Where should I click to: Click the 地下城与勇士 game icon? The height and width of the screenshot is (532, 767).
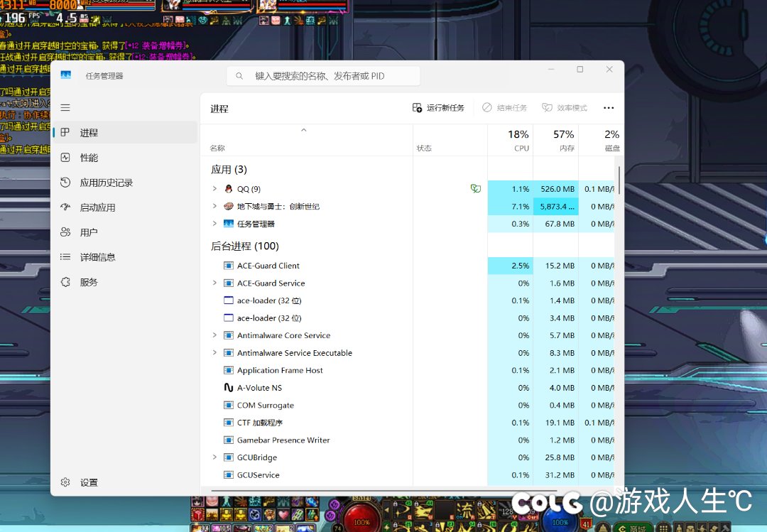click(x=229, y=207)
